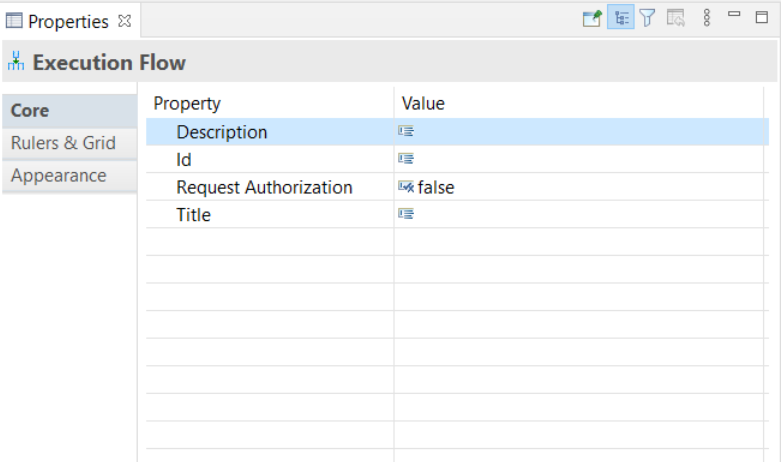The image size is (781, 462).
Task: Click the Id property value cell
Action: 580,159
